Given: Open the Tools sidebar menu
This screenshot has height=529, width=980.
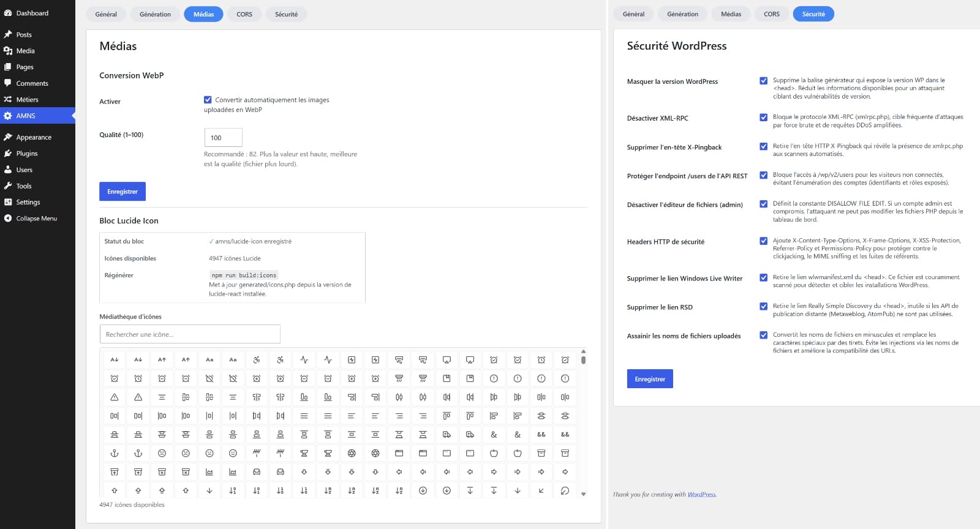Looking at the screenshot, I should click(x=37, y=186).
